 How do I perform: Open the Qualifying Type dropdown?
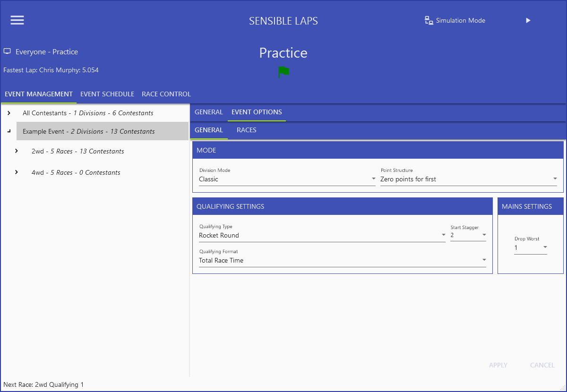coord(322,235)
